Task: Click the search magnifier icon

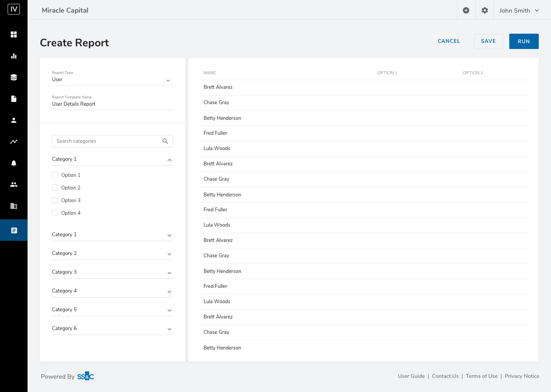Action: [x=165, y=141]
